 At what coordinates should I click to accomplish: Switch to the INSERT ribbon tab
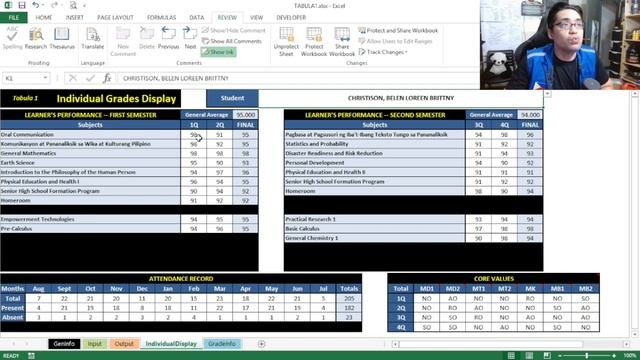tap(75, 18)
